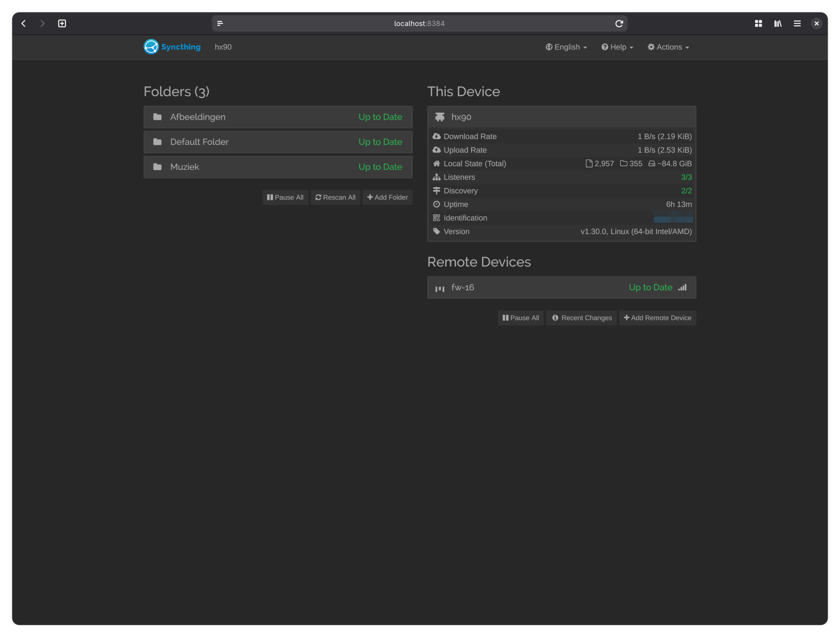This screenshot has width=840, height=637.
Task: Open Recent Changes
Action: point(582,318)
